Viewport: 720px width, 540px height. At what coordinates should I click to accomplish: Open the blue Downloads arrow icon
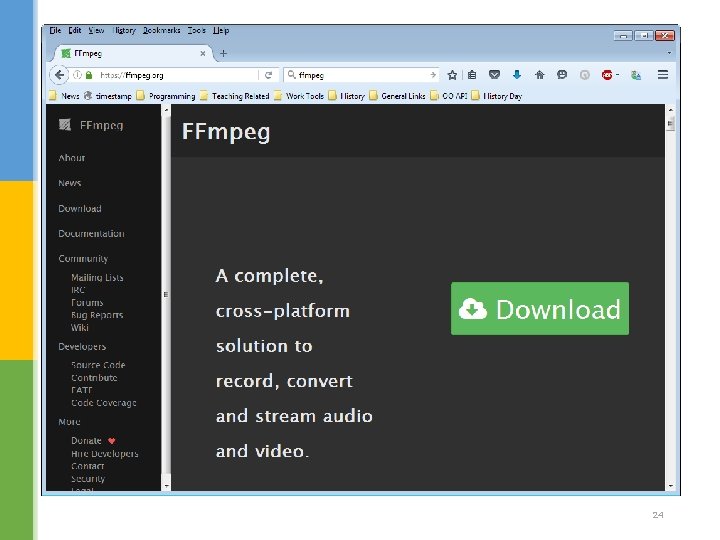[x=517, y=74]
